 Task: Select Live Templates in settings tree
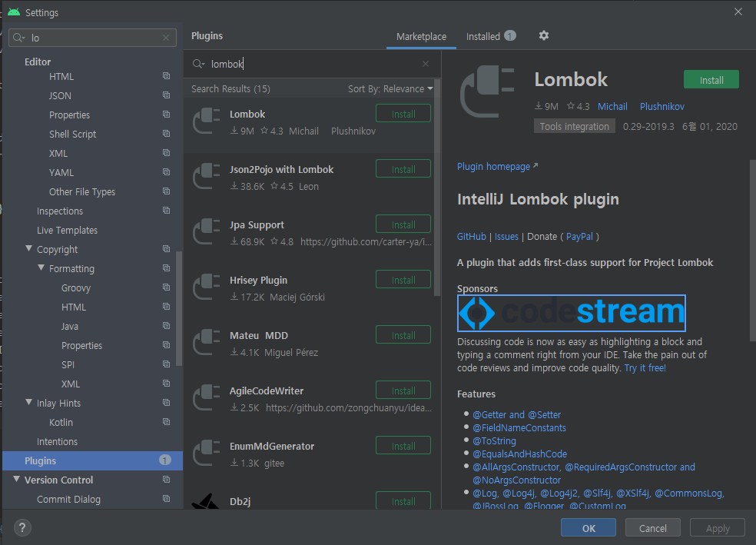click(x=67, y=231)
